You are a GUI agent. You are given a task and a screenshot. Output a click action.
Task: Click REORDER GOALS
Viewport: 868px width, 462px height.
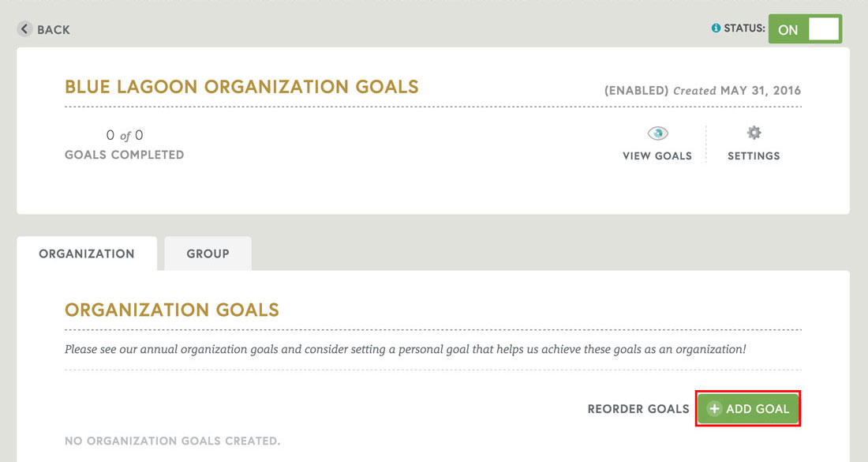click(638, 408)
